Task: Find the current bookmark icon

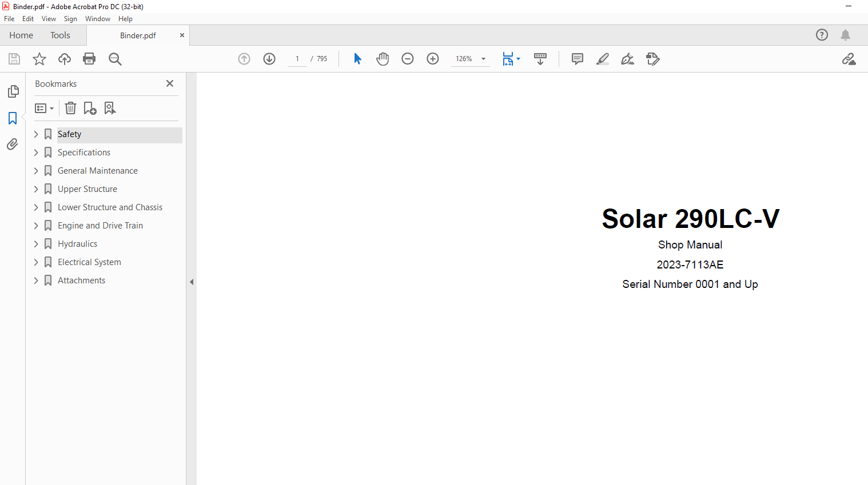Action: (x=110, y=108)
